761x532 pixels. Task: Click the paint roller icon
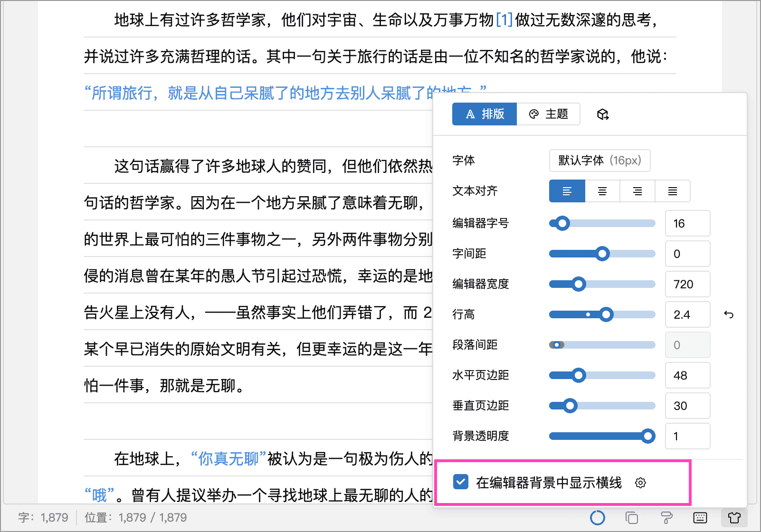666,517
